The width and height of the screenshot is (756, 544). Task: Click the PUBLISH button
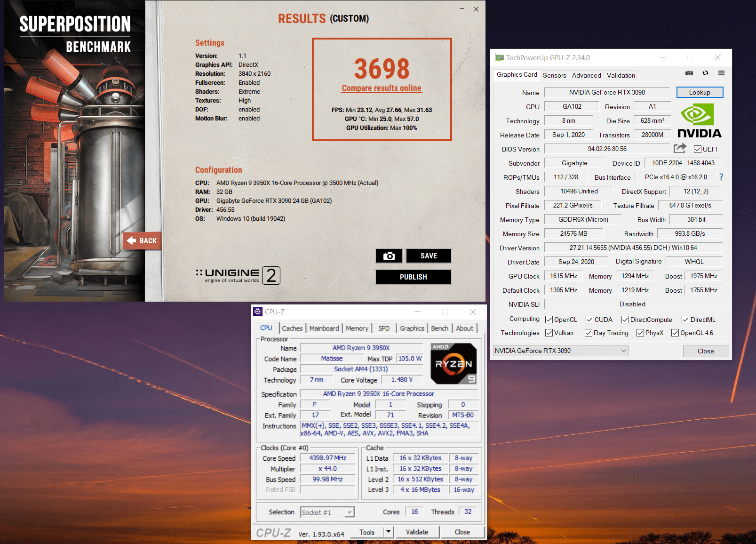tap(414, 277)
